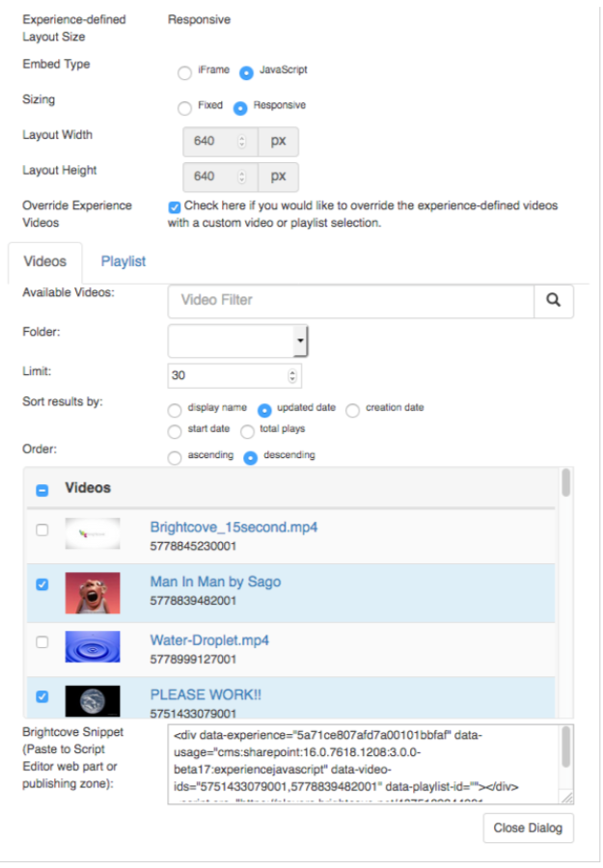Open Man In Man by Sago link
603x868 pixels.
tap(215, 583)
